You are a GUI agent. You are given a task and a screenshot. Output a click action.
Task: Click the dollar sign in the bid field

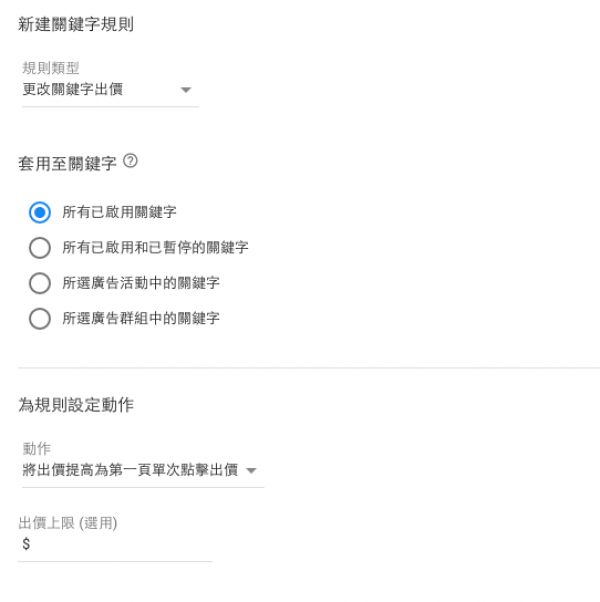[26, 544]
